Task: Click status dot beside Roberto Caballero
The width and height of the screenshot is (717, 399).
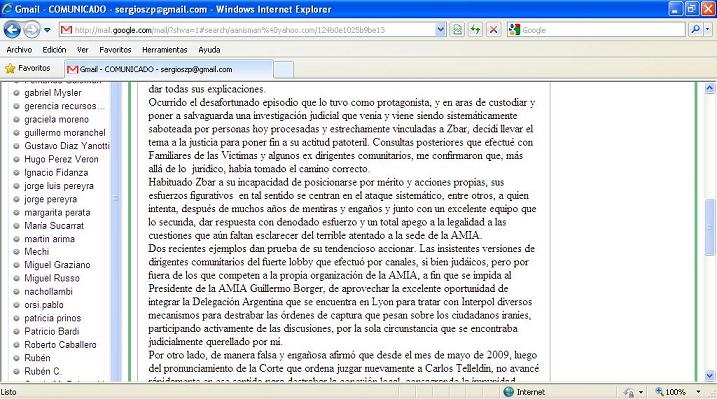Action: 16,345
